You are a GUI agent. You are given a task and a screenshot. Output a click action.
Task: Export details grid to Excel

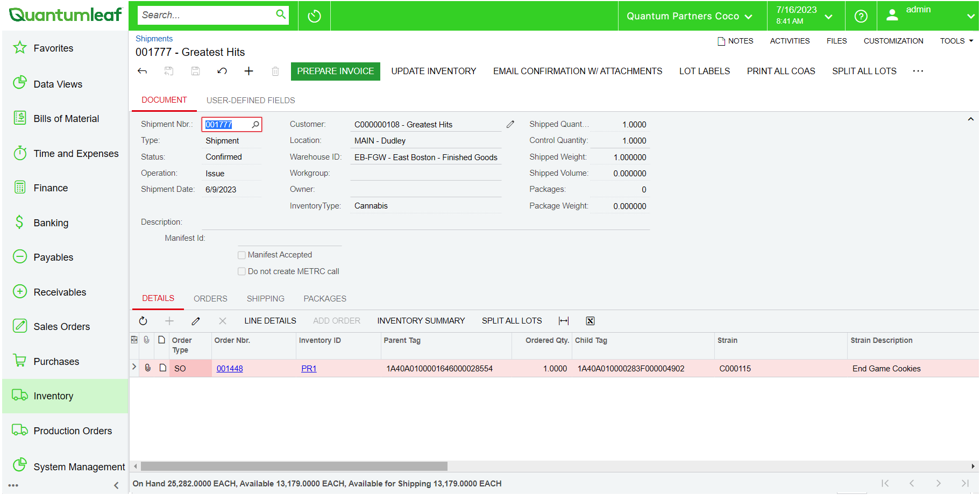(x=590, y=321)
